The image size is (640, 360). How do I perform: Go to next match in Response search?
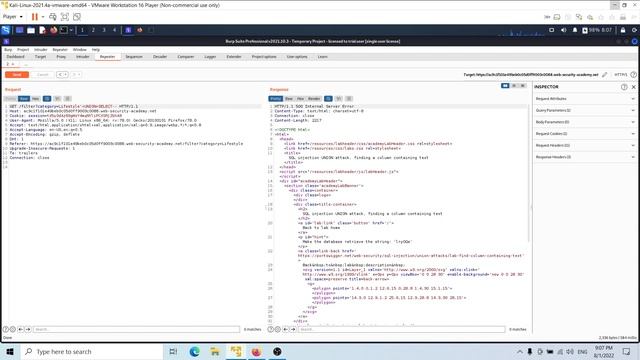[293, 329]
